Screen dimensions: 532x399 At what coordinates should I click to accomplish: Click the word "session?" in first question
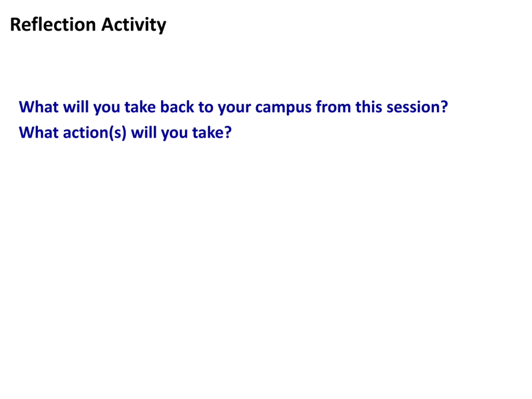tap(417, 107)
